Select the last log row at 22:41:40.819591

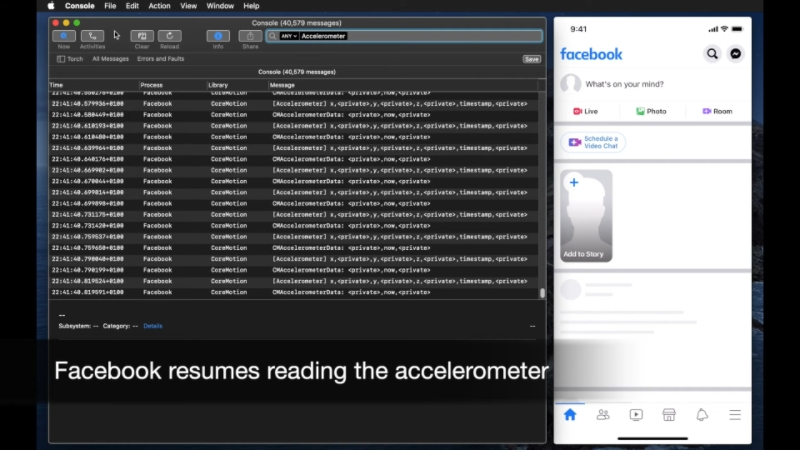pyautogui.click(x=293, y=292)
